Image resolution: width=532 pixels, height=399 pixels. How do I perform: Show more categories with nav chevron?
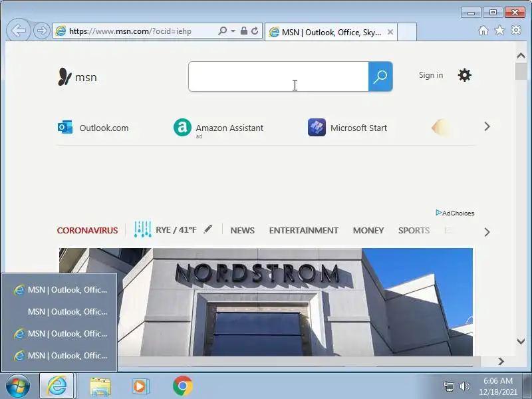point(487,232)
